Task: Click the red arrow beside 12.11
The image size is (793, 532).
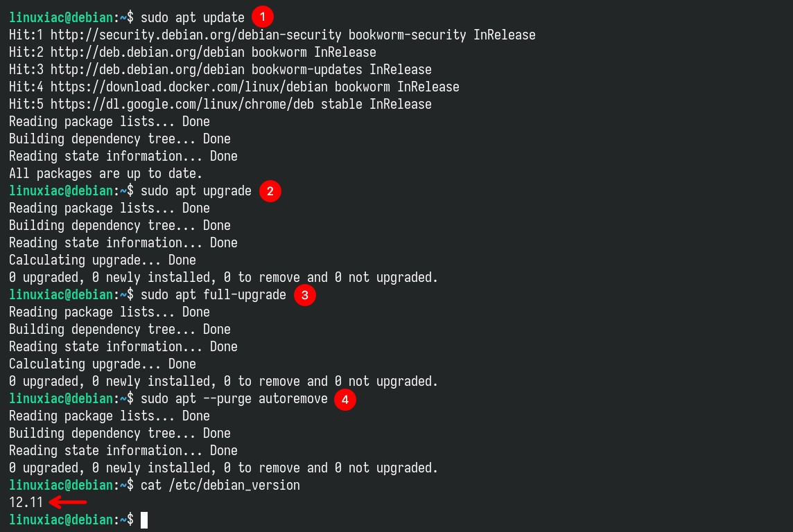Action: [x=68, y=502]
